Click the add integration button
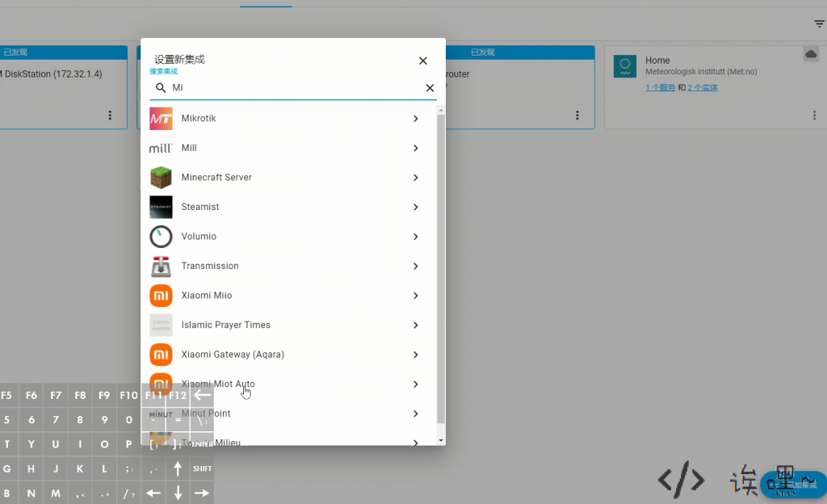The image size is (827, 504). 793,485
